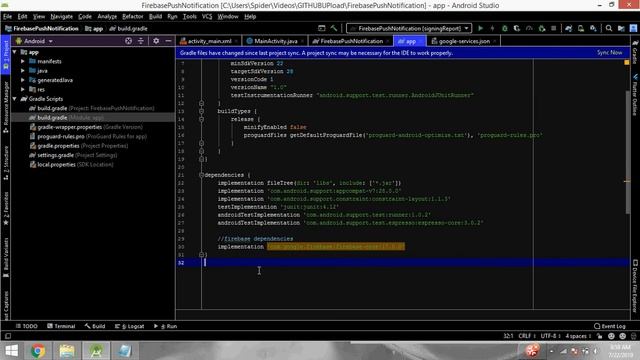Expand the java folder

(x=23, y=71)
